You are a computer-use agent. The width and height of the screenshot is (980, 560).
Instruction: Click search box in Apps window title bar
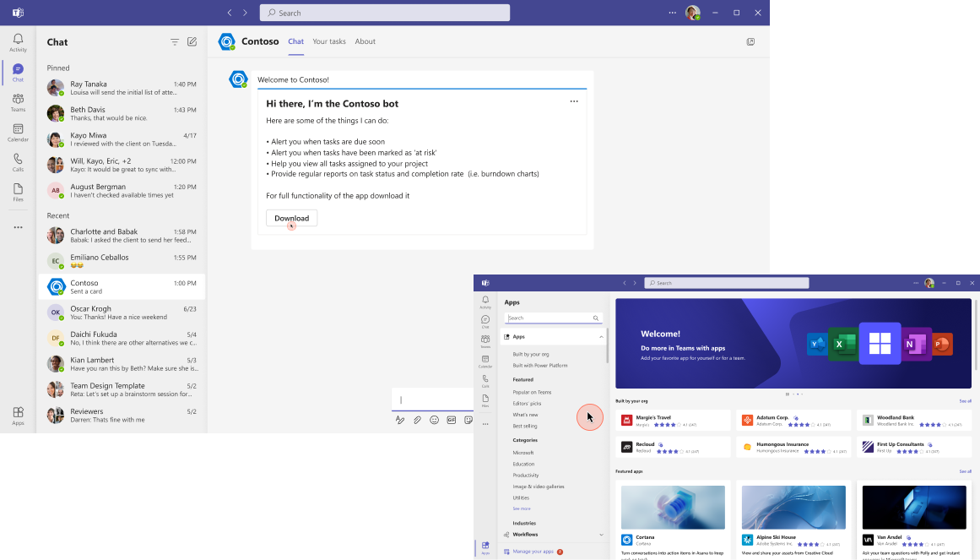[727, 283]
